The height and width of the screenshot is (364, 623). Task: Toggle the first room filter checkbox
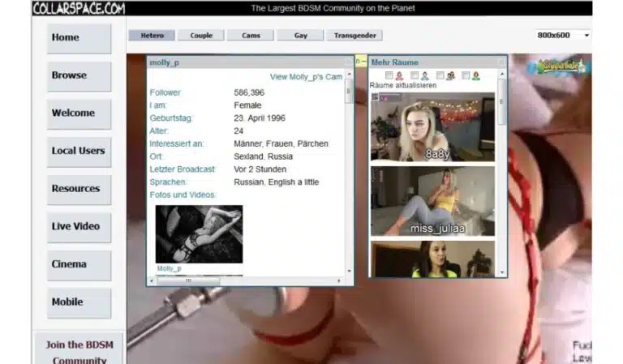389,76
